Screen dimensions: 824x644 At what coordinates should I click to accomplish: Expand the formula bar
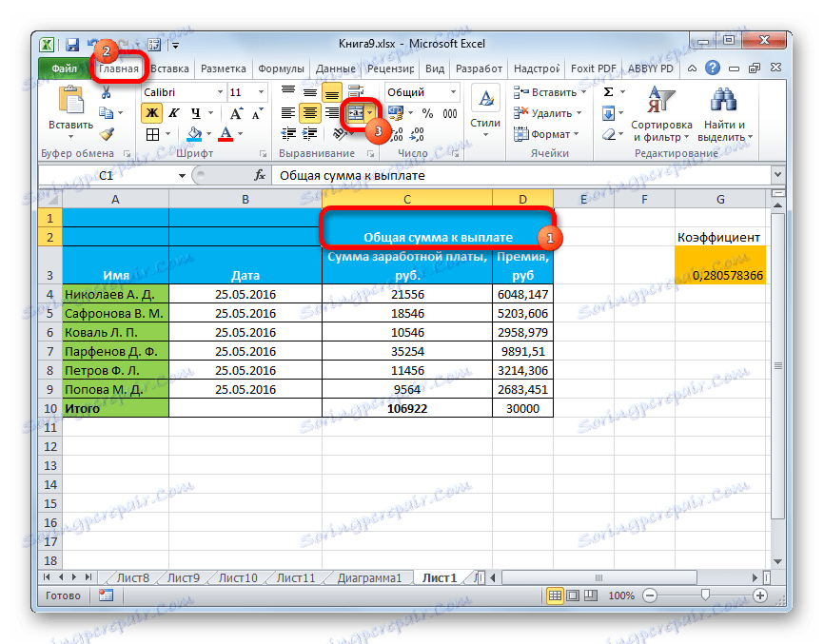(x=777, y=175)
